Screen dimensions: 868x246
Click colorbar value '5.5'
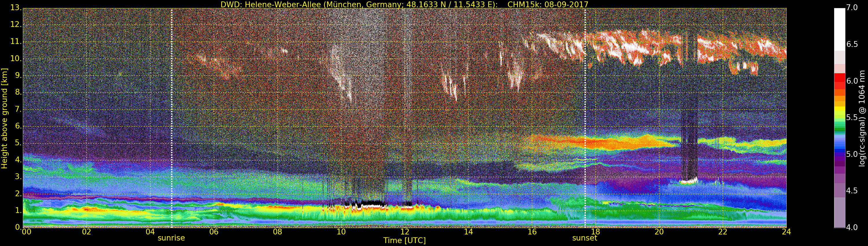(852, 117)
